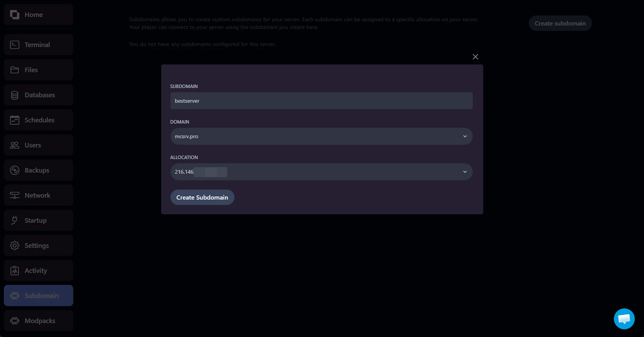Click the Domain dropdown chevron arrow
This screenshot has height=337, width=644.
[x=465, y=136]
